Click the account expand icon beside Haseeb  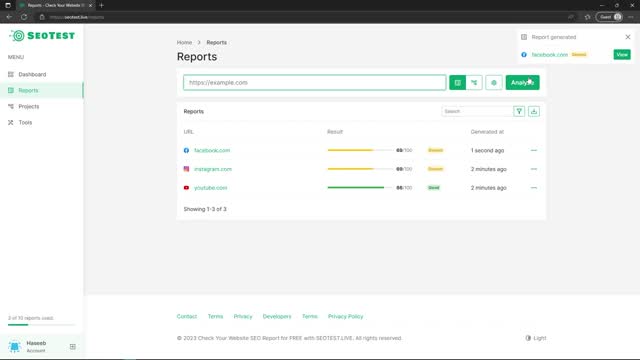[73, 347]
